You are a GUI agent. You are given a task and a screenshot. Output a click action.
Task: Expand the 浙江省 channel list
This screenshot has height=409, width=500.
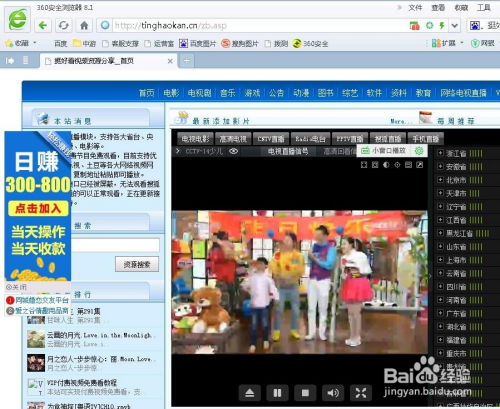tap(440, 153)
